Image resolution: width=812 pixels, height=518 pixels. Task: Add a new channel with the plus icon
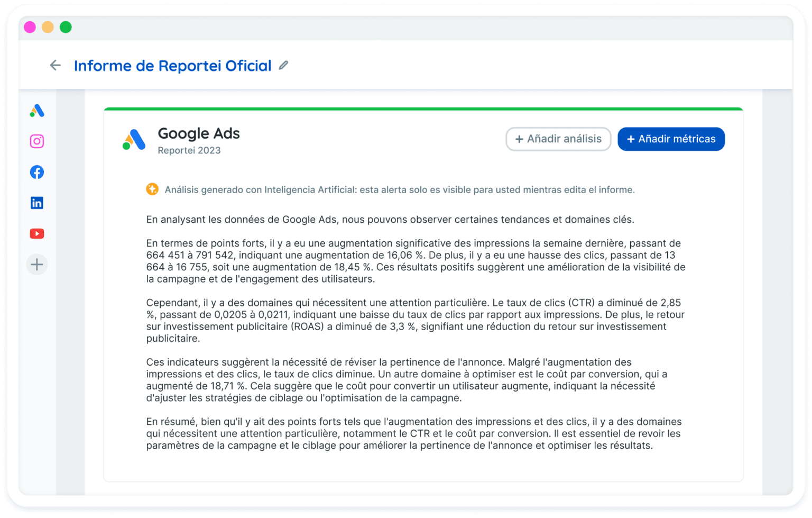click(x=37, y=264)
